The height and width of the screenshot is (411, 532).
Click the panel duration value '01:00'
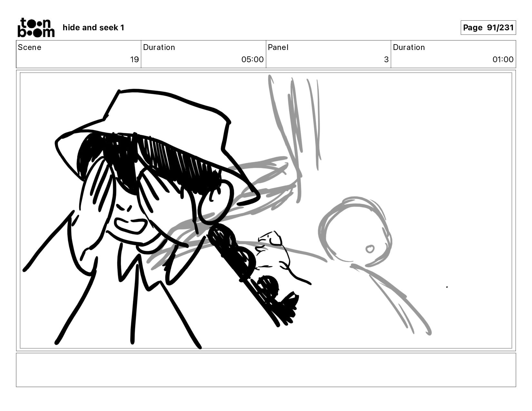pyautogui.click(x=503, y=60)
